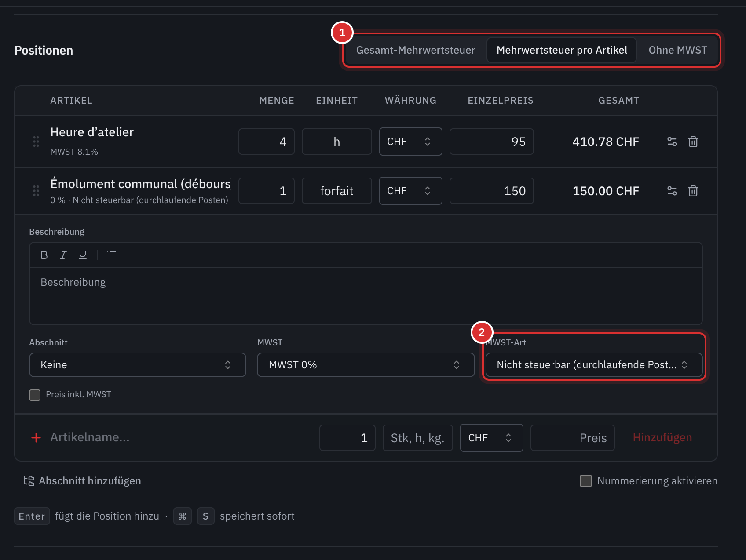Image resolution: width=746 pixels, height=560 pixels.
Task: Click the Artikelname input field
Action: (180, 438)
